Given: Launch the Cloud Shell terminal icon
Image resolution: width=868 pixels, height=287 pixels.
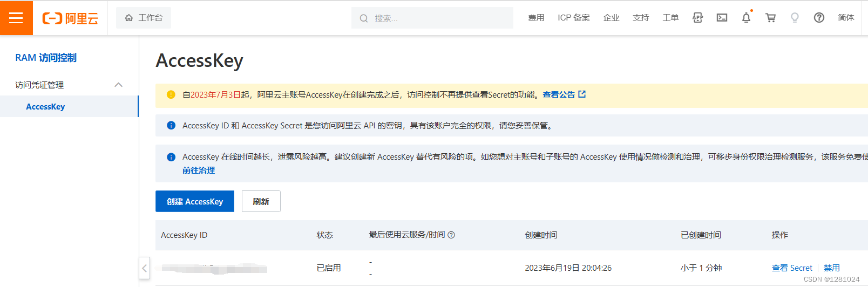Looking at the screenshot, I should (x=722, y=18).
